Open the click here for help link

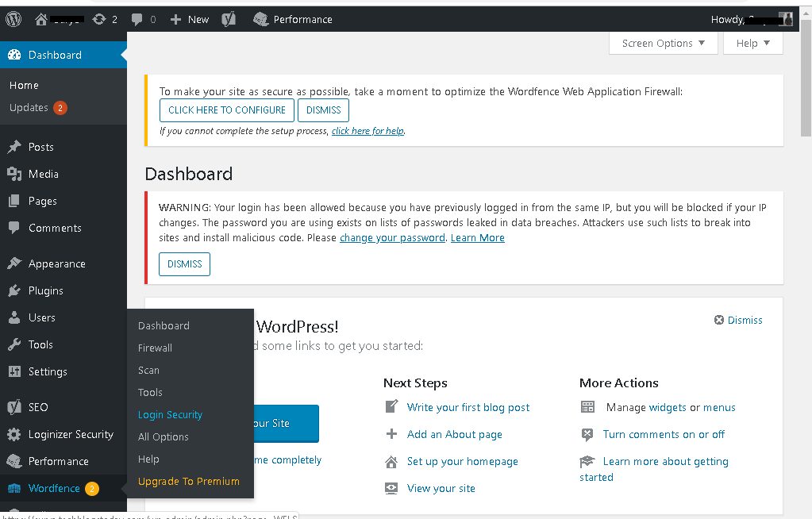pos(368,131)
